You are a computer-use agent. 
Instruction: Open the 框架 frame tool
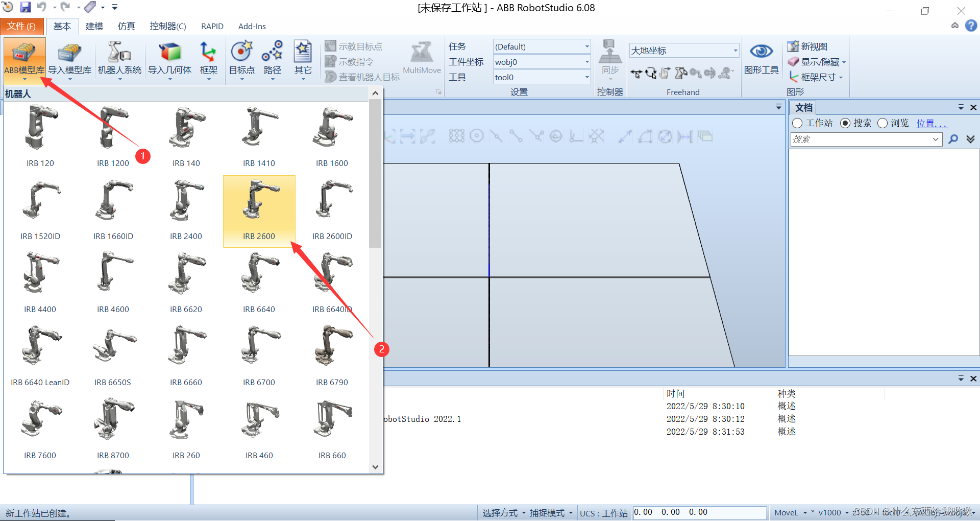pos(208,59)
